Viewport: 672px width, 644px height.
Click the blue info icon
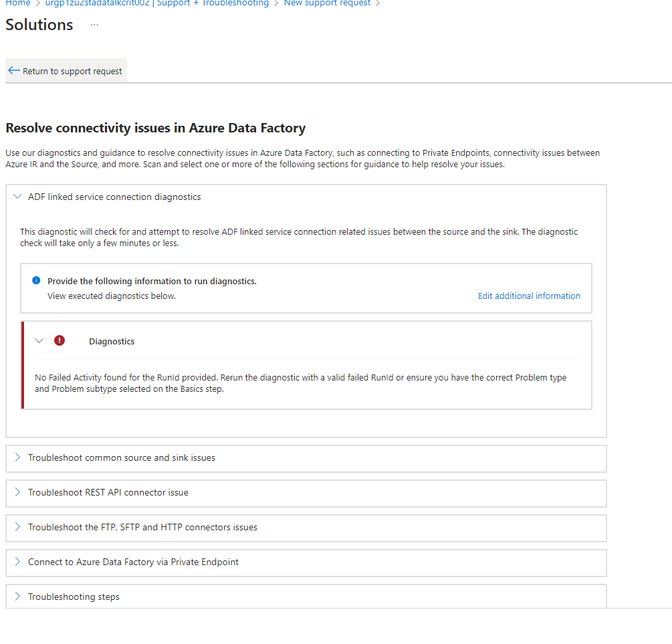tap(36, 280)
